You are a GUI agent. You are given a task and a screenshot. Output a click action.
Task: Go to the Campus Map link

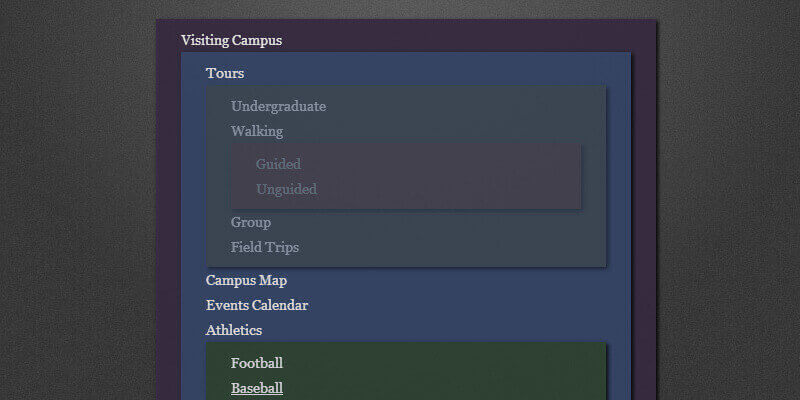[x=246, y=281]
